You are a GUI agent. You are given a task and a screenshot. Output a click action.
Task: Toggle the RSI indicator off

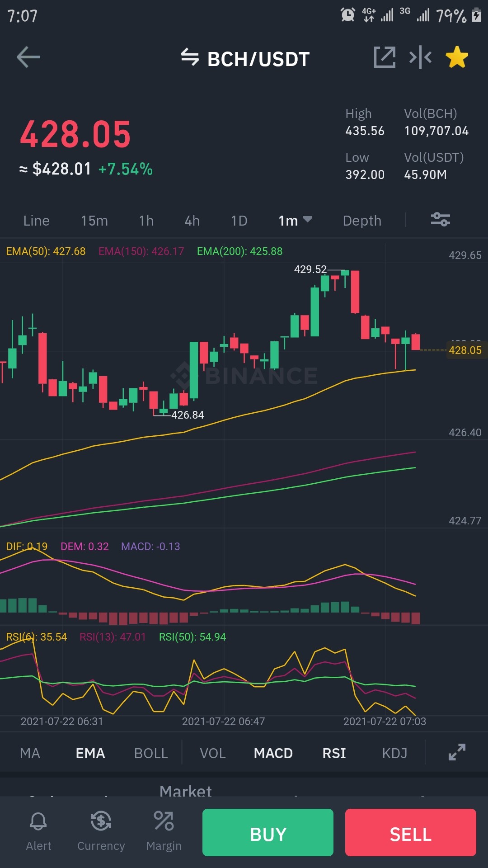(x=334, y=753)
